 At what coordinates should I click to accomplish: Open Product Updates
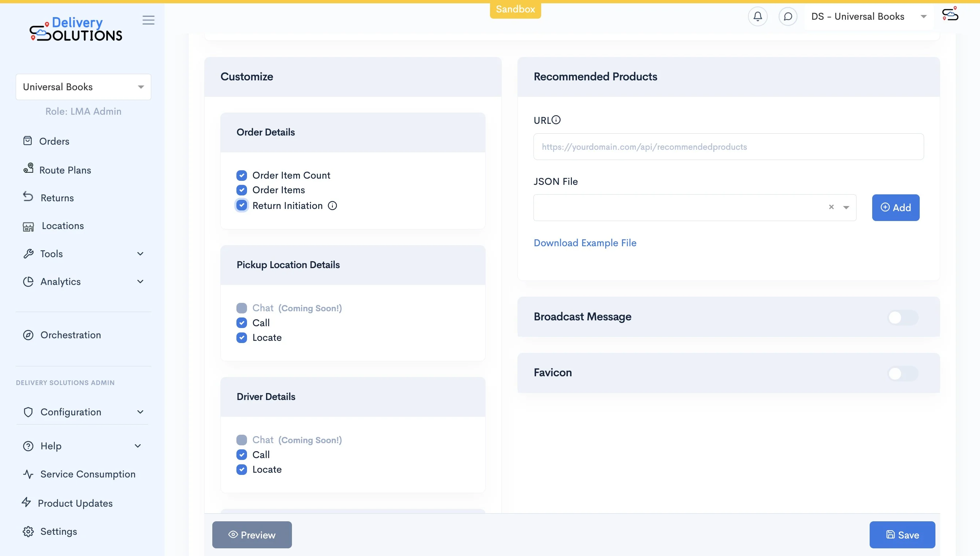click(x=75, y=503)
